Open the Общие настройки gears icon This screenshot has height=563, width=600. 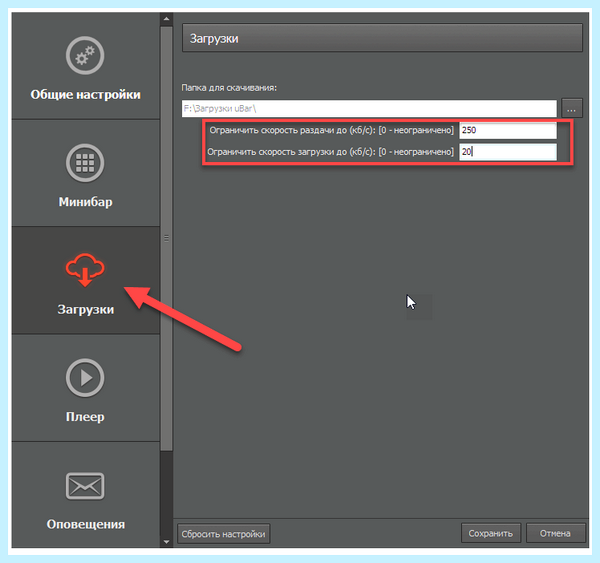(x=85, y=55)
